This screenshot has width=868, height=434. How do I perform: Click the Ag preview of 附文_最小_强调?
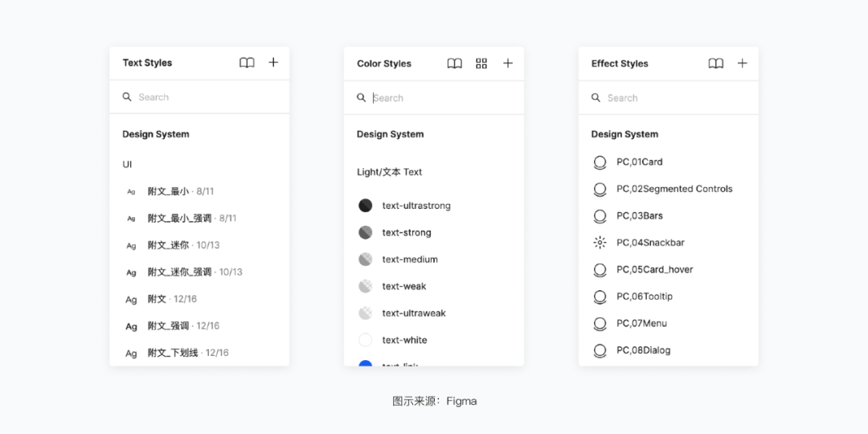click(131, 219)
